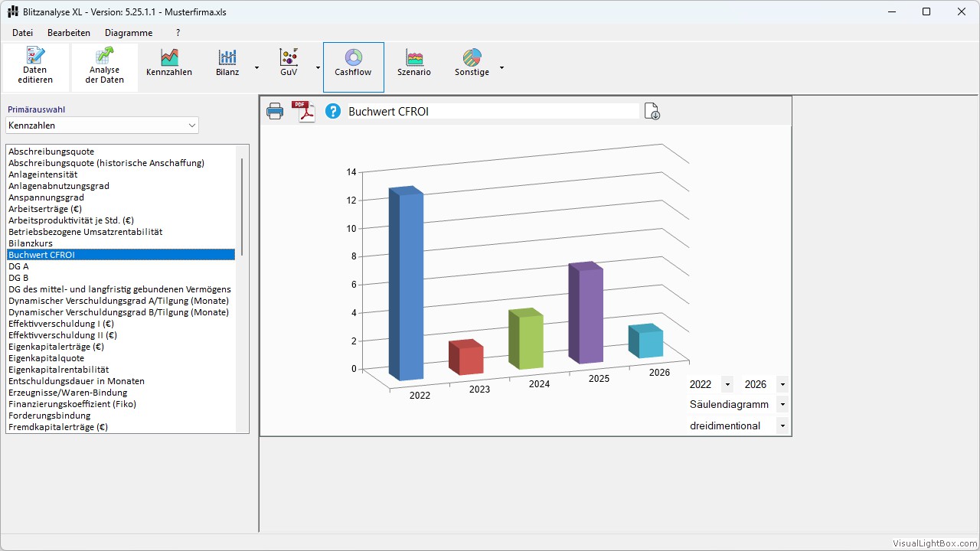Viewport: 980px width, 551px height.
Task: Open the end year 2026 dropdown
Action: (782, 384)
